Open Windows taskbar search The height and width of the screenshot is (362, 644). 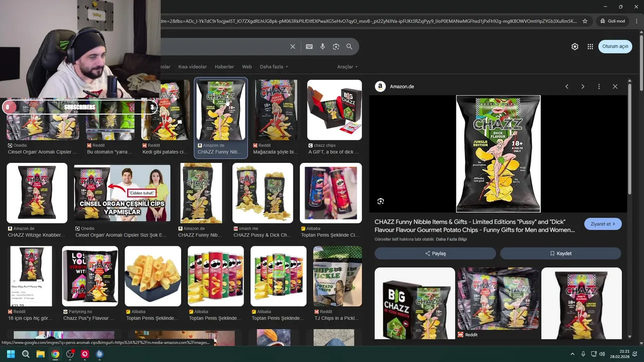26,354
